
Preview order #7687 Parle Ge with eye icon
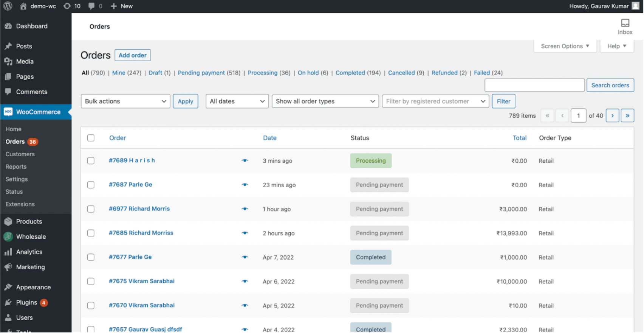[x=245, y=185]
